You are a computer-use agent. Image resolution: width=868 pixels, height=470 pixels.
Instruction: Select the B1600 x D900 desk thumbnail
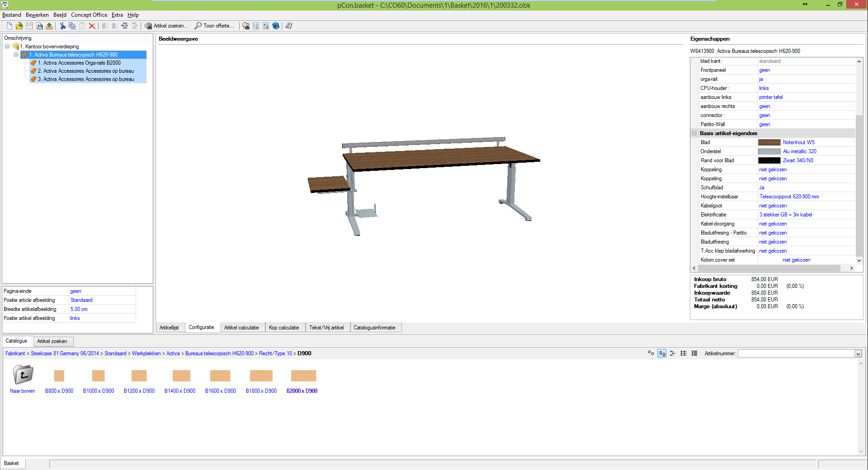(x=220, y=376)
